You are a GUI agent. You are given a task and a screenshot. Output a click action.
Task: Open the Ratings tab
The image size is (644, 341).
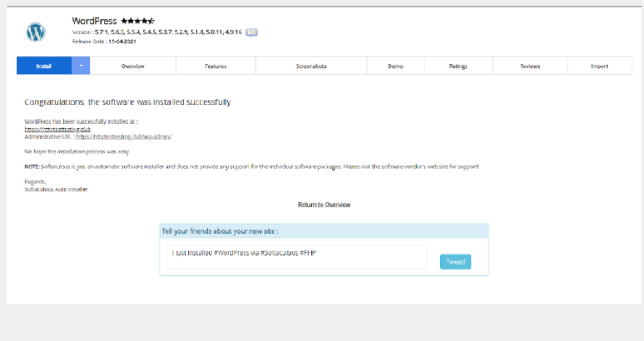pyautogui.click(x=458, y=66)
